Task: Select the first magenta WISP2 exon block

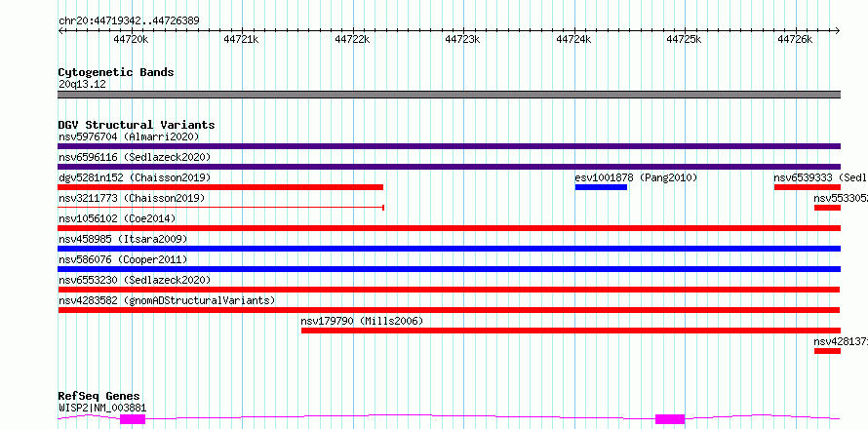Action: pyautogui.click(x=133, y=419)
